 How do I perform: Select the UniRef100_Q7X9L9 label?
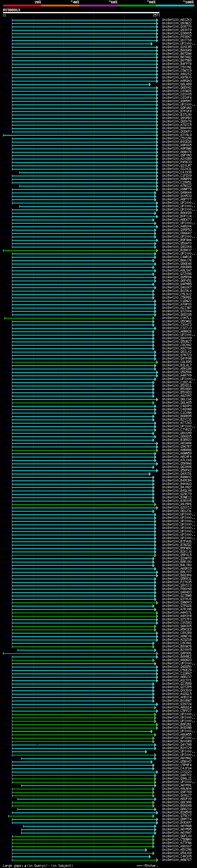[177, 135]
